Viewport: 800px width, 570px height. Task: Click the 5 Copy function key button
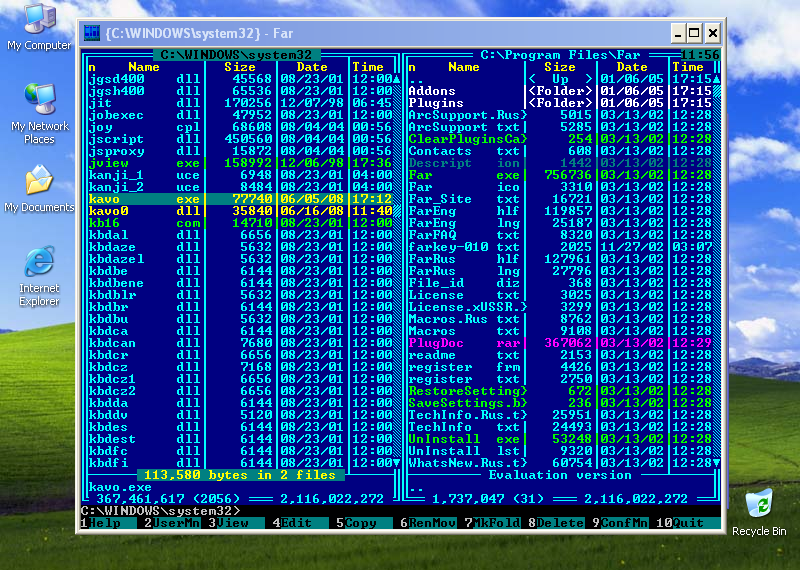click(x=364, y=523)
